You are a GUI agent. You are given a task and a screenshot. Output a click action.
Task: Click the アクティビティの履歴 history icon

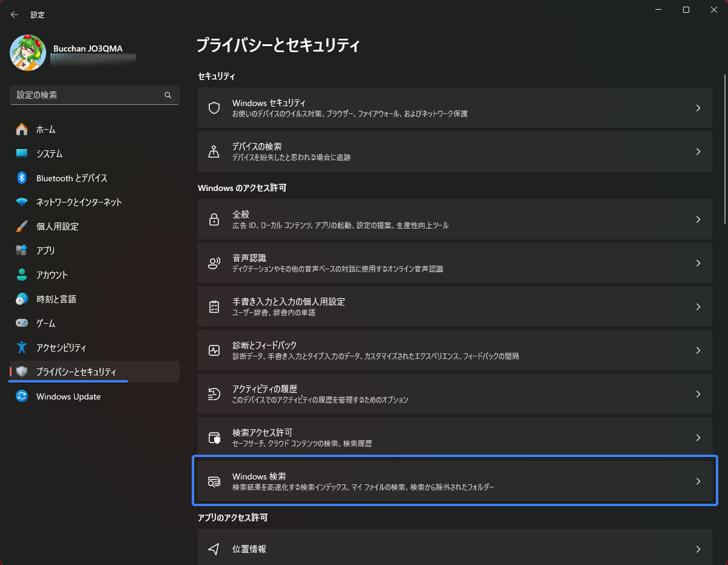[x=214, y=394]
